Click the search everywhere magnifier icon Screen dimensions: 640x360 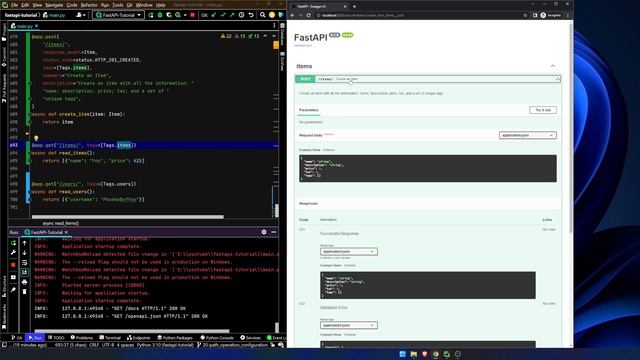[x=262, y=15]
